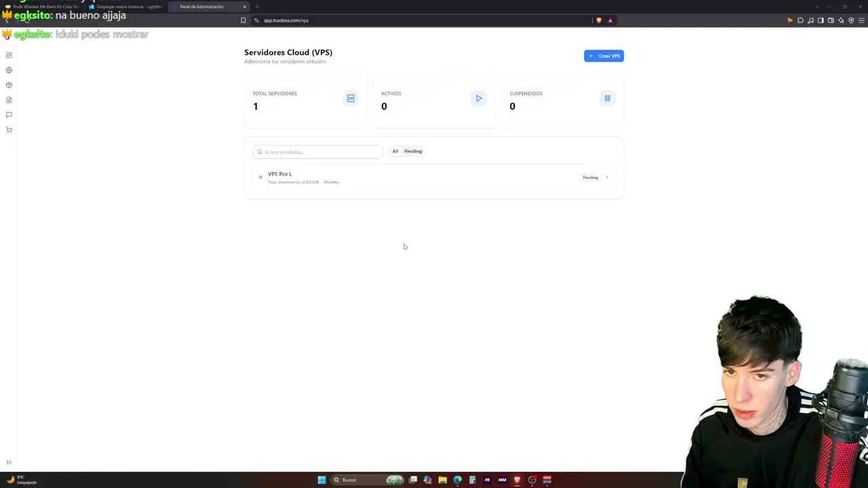Open the tab search dropdown arrow
The width and height of the screenshot is (868, 488).
(816, 7)
